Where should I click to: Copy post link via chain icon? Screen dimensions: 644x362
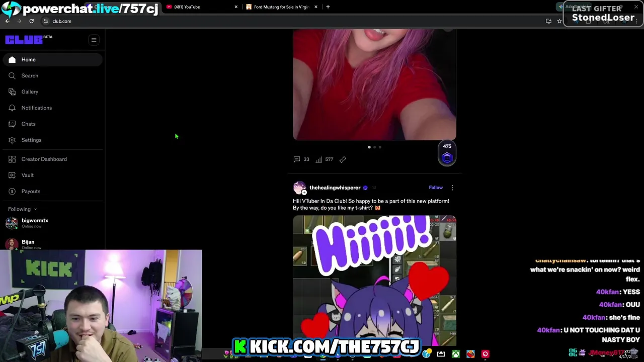pos(343,159)
